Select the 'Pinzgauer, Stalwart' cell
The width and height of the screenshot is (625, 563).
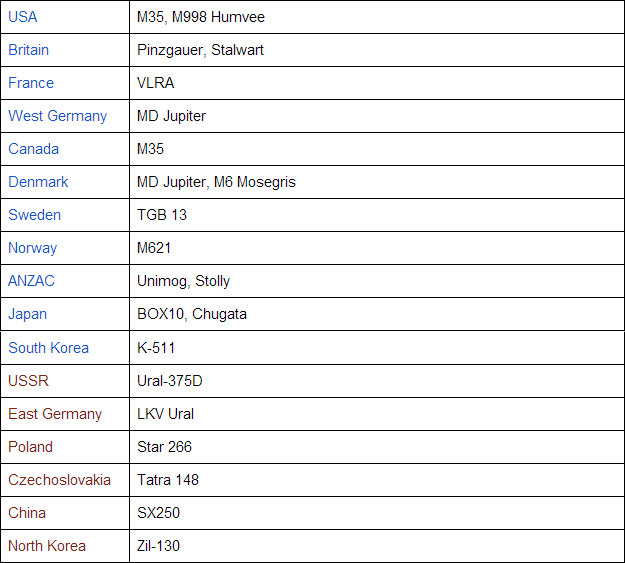[x=377, y=50]
